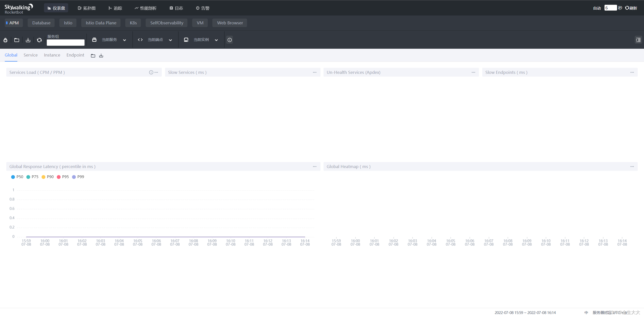Image resolution: width=644 pixels, height=317 pixels.
Task: Click the refresh (刷新) button
Action: click(x=631, y=8)
